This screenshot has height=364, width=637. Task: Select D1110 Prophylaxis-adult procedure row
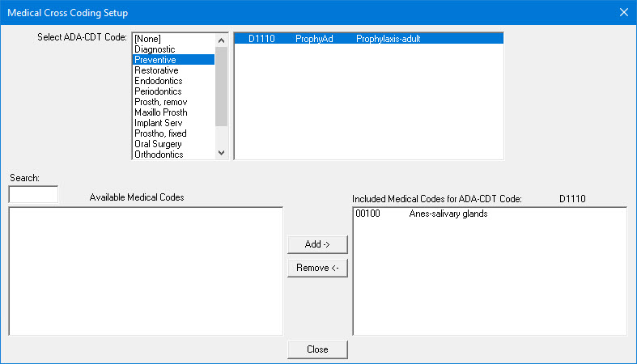368,39
